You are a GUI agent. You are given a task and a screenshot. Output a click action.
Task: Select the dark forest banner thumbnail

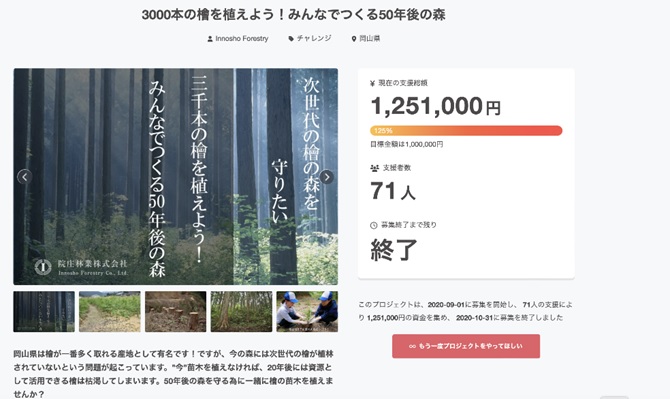coord(44,311)
